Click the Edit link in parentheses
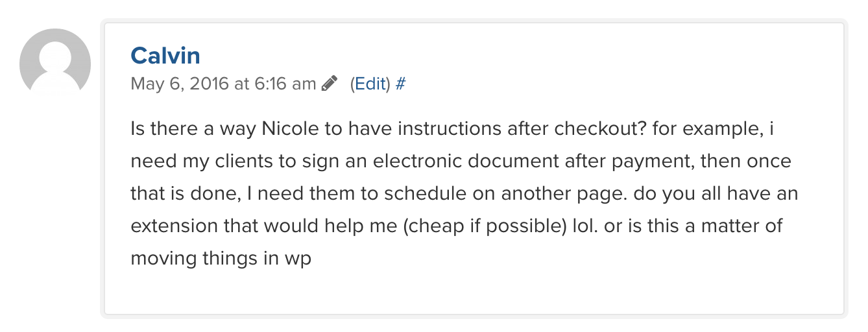 coord(371,84)
